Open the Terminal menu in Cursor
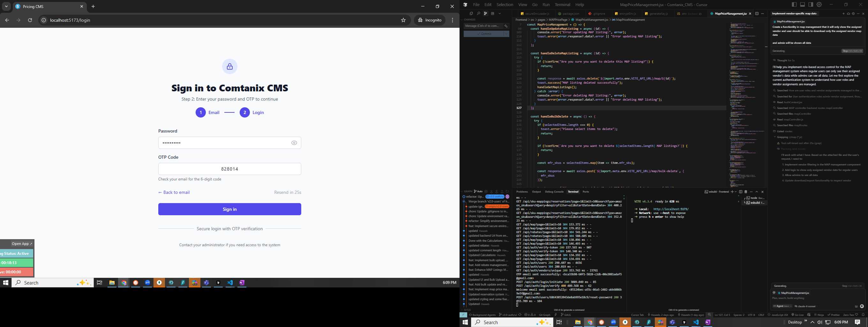 coord(562,5)
